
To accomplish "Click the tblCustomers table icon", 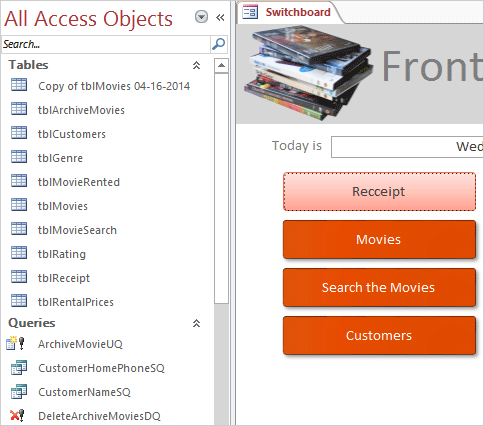I will (19, 133).
